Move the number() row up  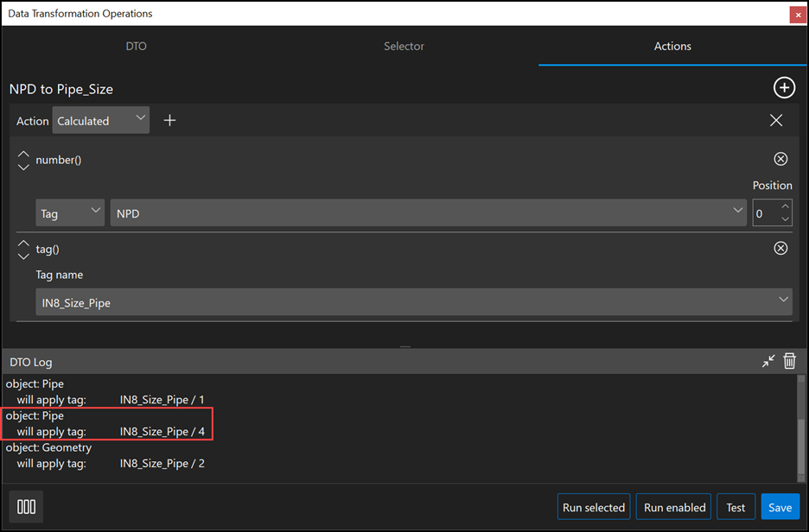[23, 154]
